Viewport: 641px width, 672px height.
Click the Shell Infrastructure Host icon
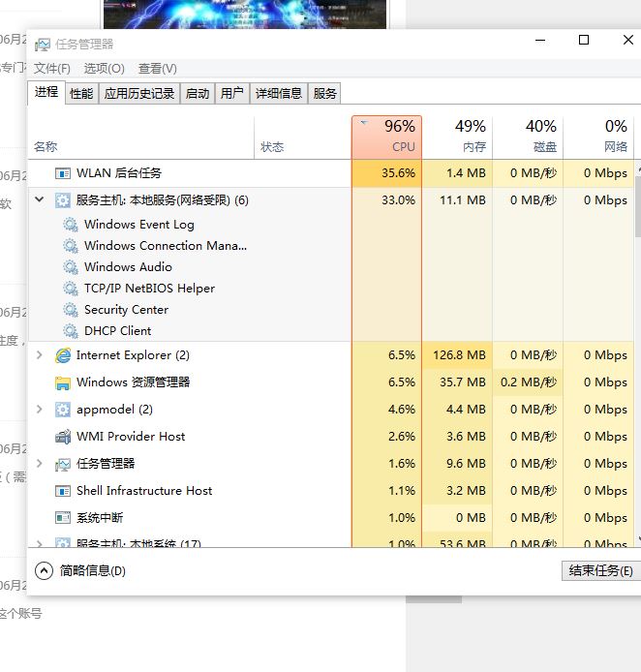[63, 491]
